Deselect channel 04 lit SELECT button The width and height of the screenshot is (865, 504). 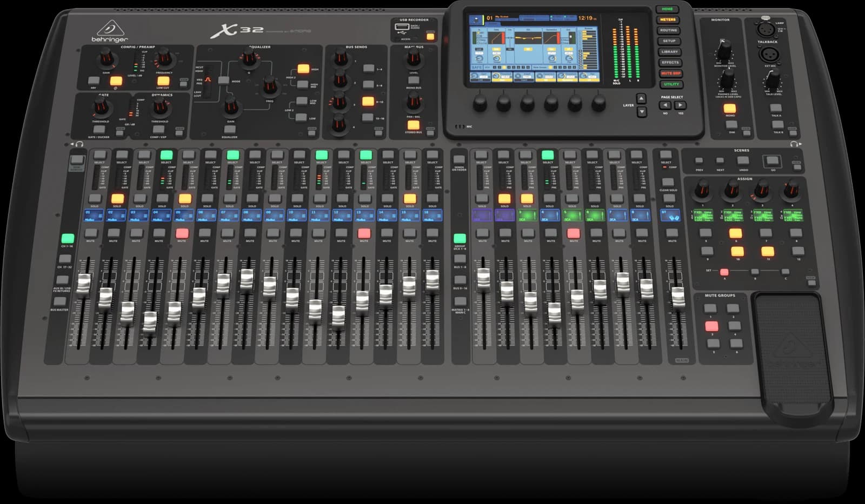(x=166, y=155)
